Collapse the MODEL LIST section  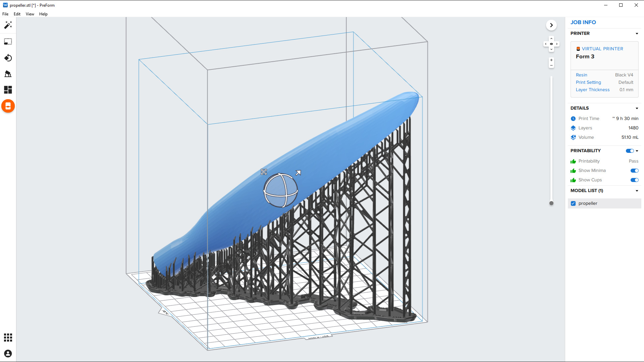(637, 191)
